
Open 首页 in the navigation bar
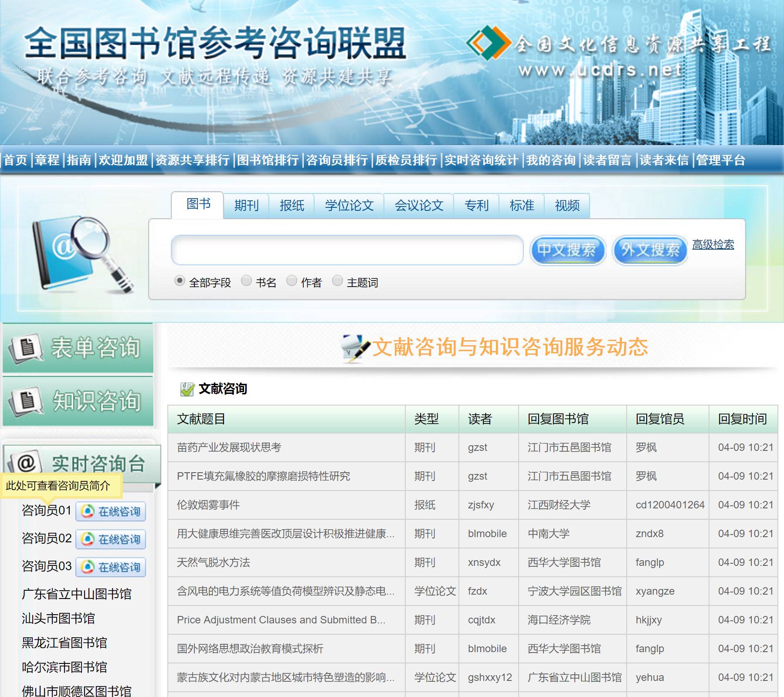coord(16,160)
